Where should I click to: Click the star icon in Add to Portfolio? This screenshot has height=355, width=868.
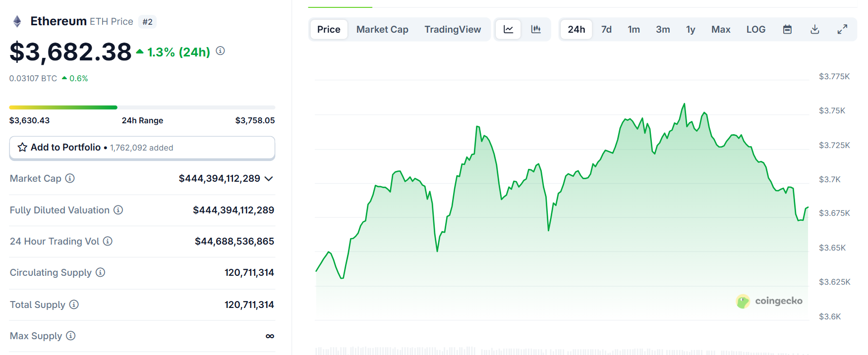(22, 148)
